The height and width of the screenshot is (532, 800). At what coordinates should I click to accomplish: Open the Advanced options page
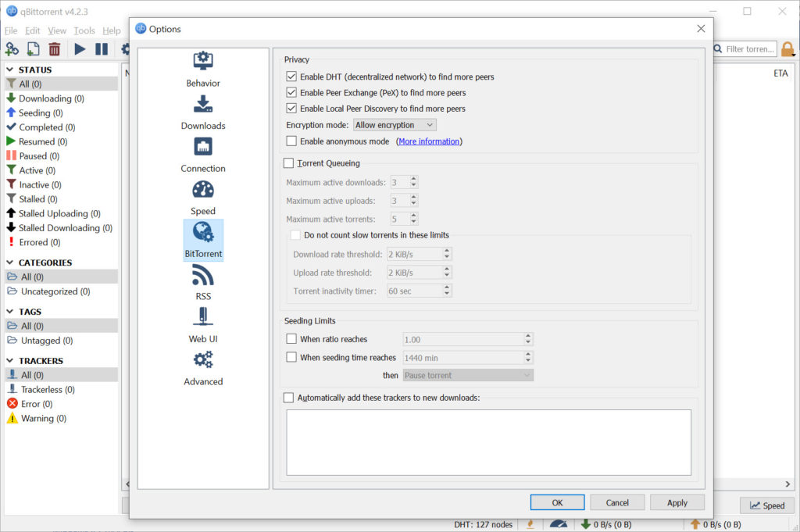203,368
